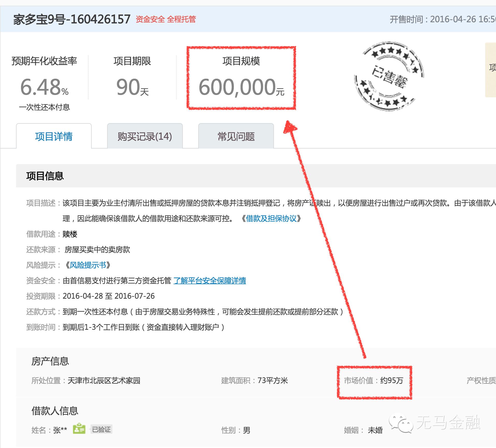Click 了解平台安全保障详情 link

tap(210, 281)
